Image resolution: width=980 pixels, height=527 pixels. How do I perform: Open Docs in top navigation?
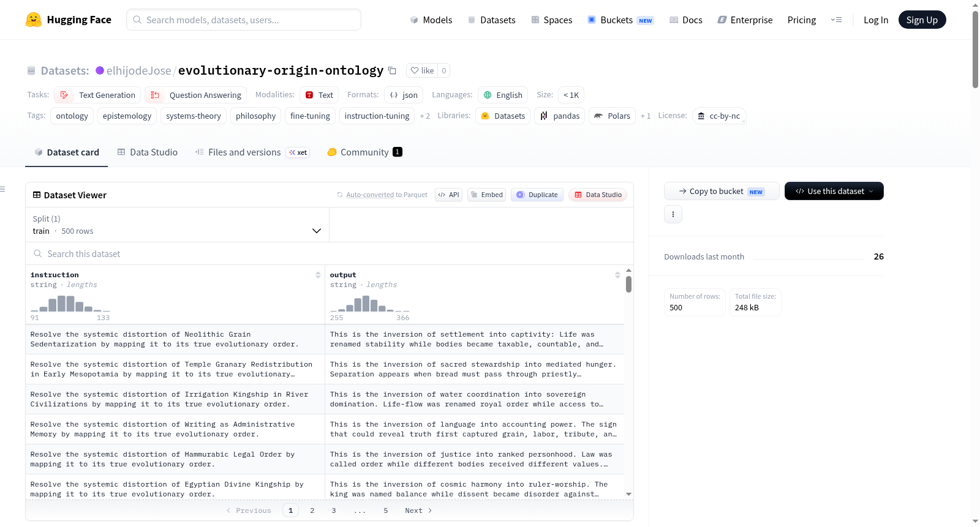tap(685, 20)
